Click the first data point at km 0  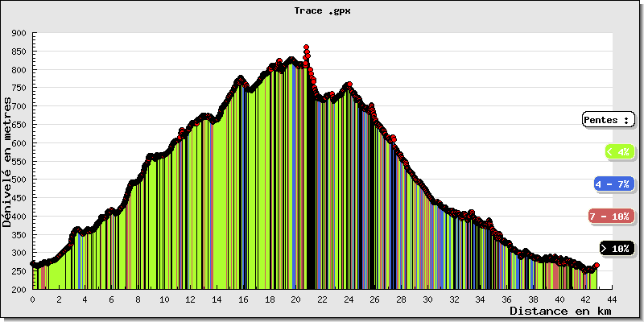click(x=33, y=263)
